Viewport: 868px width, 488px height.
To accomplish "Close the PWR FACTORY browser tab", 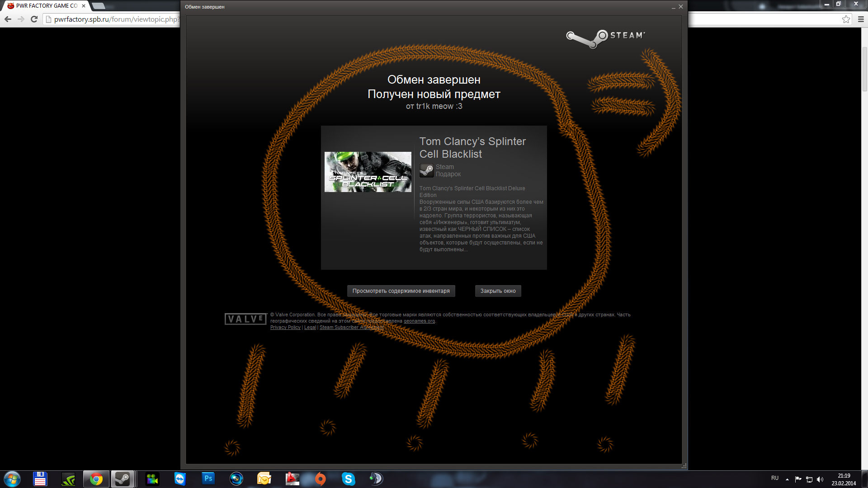I will tap(84, 6).
